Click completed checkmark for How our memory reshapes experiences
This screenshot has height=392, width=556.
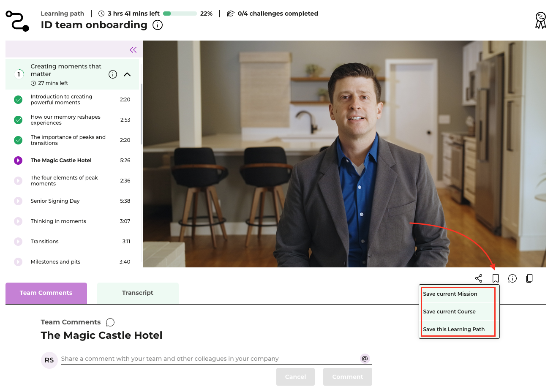tap(18, 120)
